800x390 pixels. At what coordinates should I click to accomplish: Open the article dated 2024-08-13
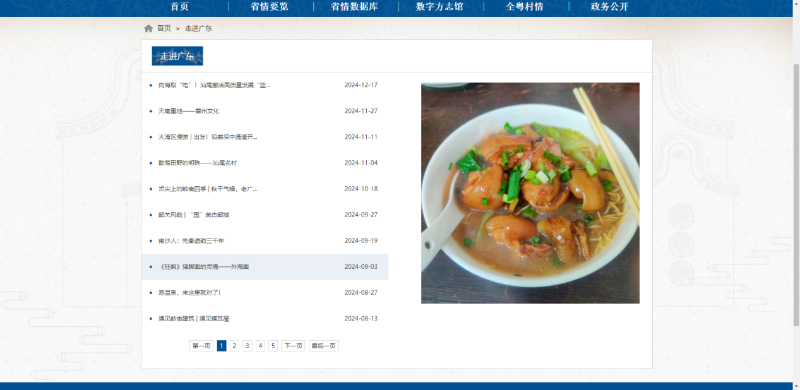[x=193, y=319]
